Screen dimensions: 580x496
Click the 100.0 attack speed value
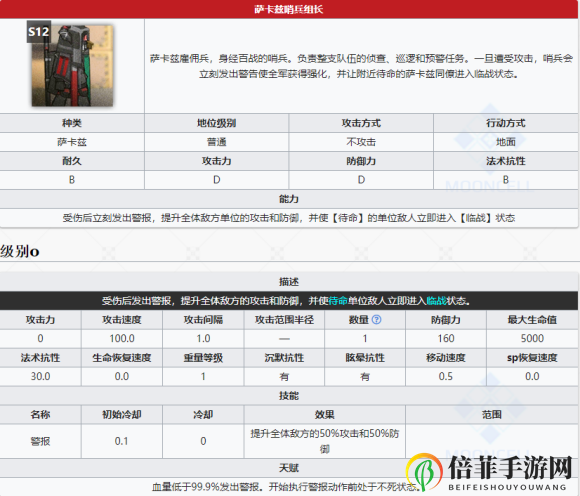(x=122, y=338)
